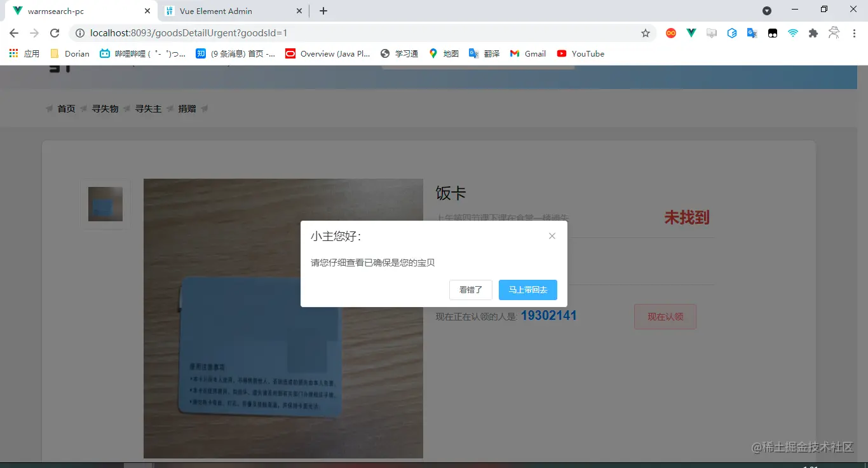Close the Vue Element Admin tab
The width and height of the screenshot is (868, 468).
tap(299, 11)
